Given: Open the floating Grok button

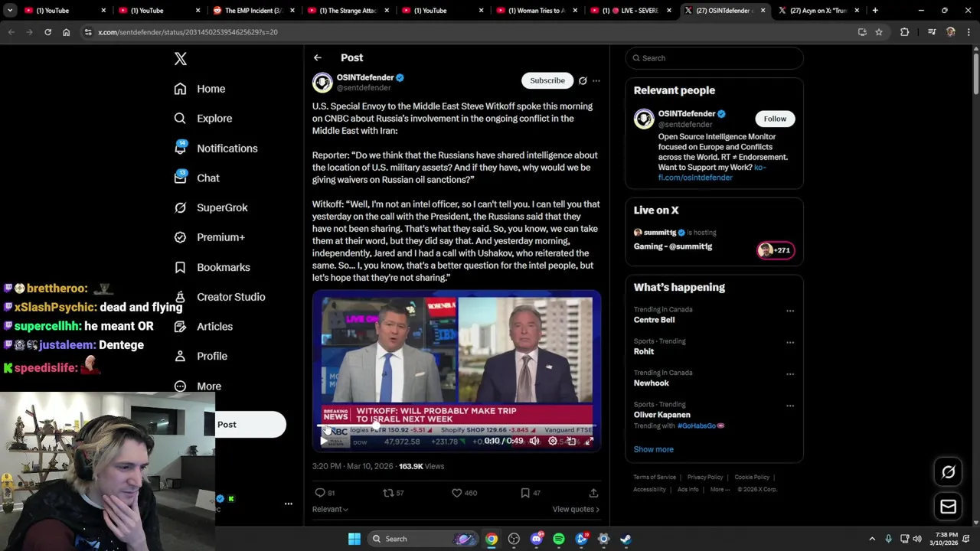Looking at the screenshot, I should pyautogui.click(x=948, y=472).
